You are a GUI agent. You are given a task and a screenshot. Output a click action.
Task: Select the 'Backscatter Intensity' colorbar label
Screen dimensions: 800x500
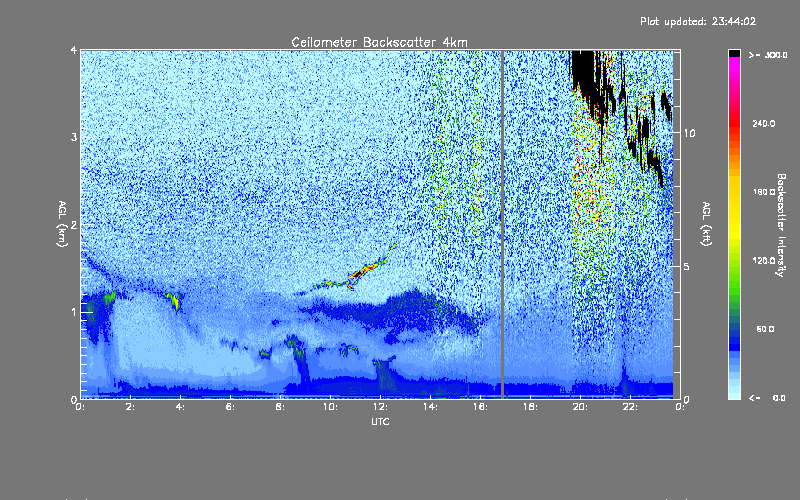tap(781, 225)
